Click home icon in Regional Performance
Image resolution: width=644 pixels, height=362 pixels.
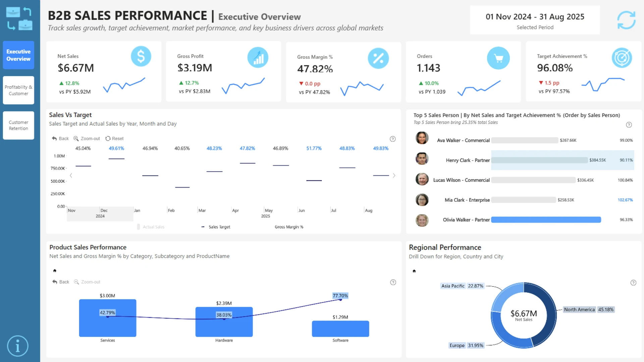(x=414, y=271)
